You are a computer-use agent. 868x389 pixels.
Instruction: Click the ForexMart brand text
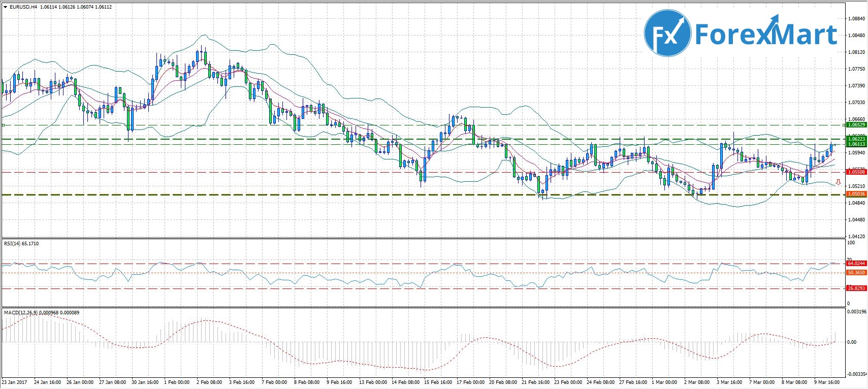point(765,35)
